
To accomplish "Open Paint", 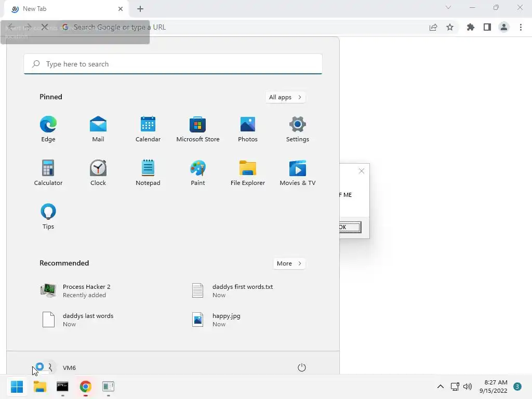I will [198, 172].
